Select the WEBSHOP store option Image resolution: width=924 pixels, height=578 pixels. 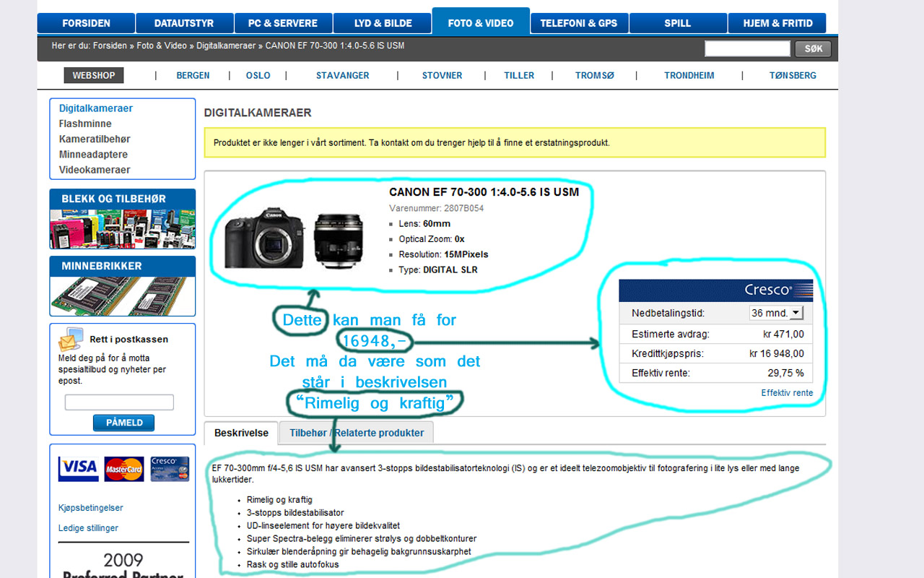tap(93, 75)
